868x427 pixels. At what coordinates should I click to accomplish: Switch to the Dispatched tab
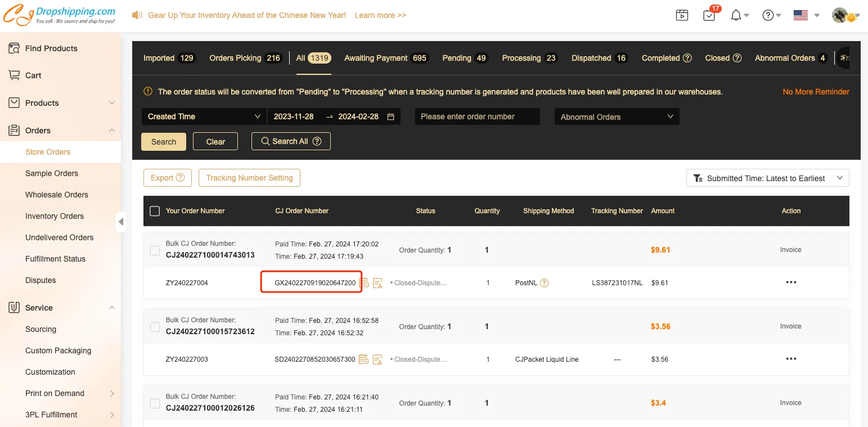pyautogui.click(x=599, y=58)
